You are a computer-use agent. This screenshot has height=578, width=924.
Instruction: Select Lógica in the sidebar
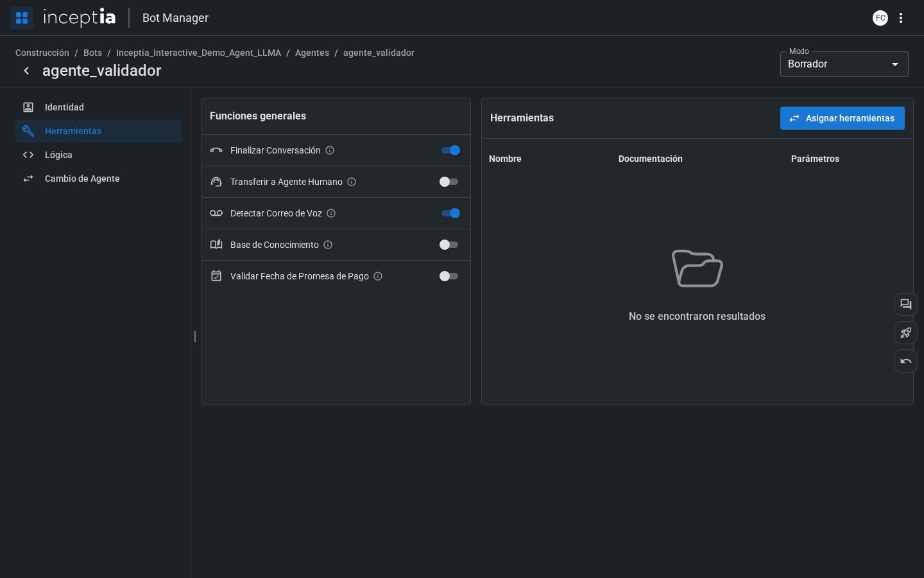[99, 155]
